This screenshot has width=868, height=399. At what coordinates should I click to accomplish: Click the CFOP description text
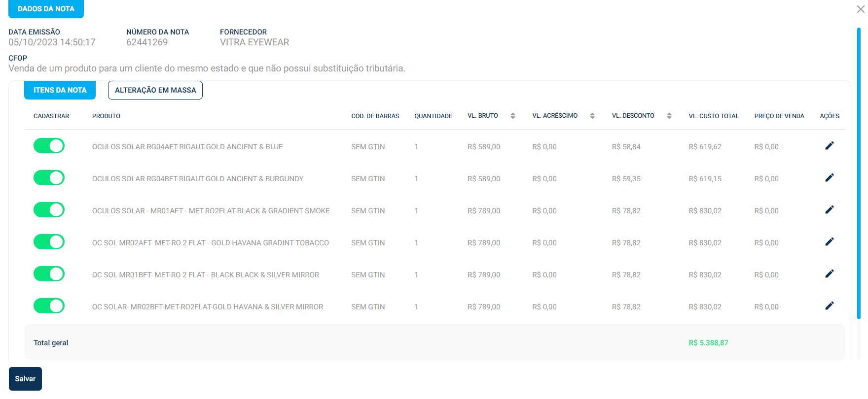pyautogui.click(x=207, y=68)
